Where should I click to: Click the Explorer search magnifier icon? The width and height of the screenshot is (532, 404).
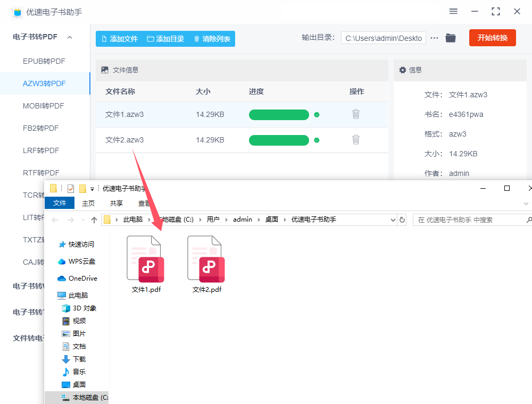coord(529,220)
